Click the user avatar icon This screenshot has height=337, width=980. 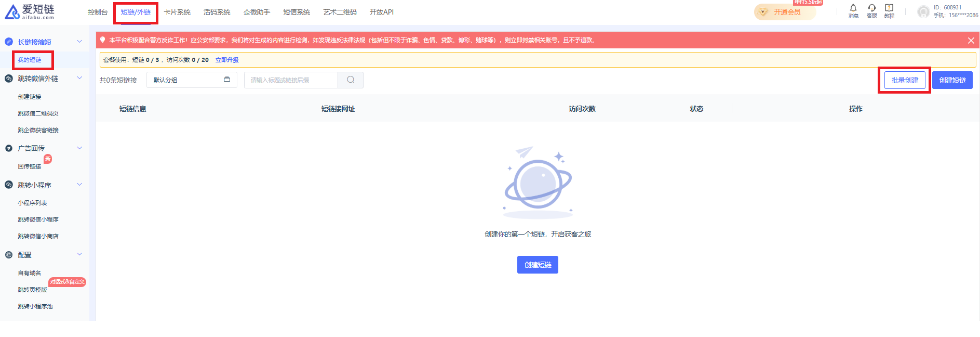click(923, 12)
